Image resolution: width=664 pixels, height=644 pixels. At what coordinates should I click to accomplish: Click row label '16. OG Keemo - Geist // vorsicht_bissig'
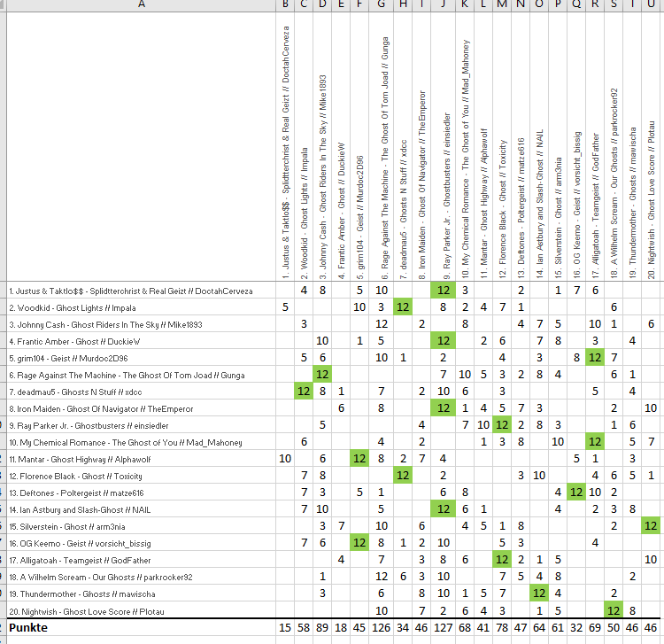[80, 544]
